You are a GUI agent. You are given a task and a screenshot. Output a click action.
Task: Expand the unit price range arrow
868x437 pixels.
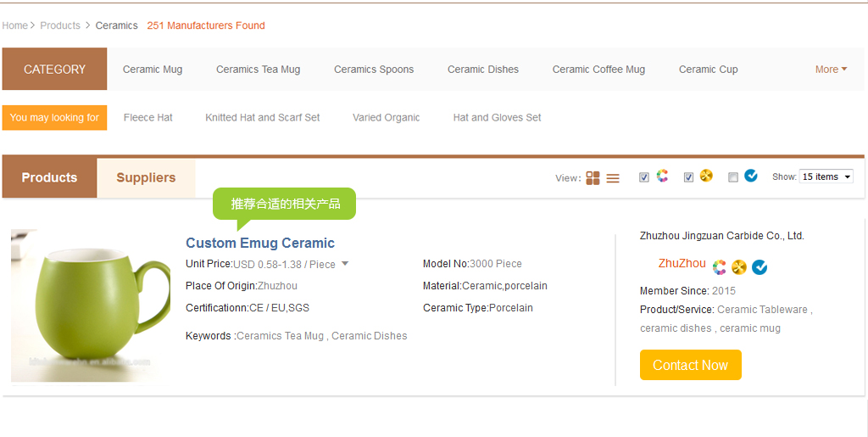coord(345,264)
